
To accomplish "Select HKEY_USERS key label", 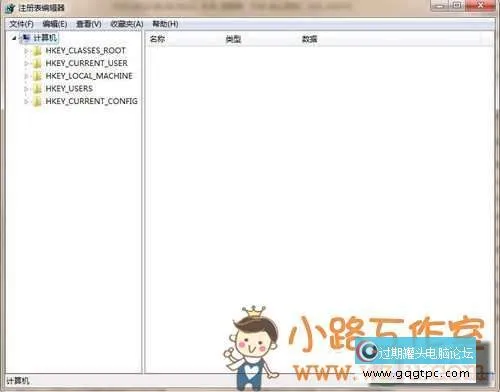I will 69,89.
